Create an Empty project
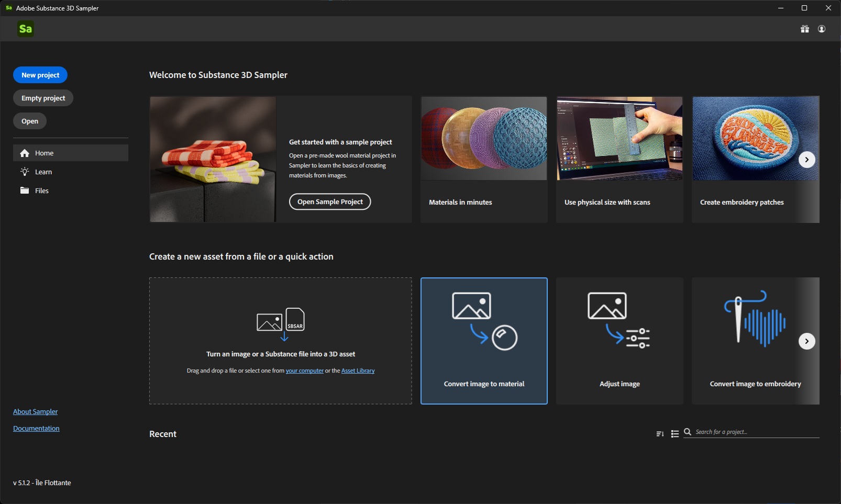This screenshot has height=504, width=841. [x=43, y=98]
